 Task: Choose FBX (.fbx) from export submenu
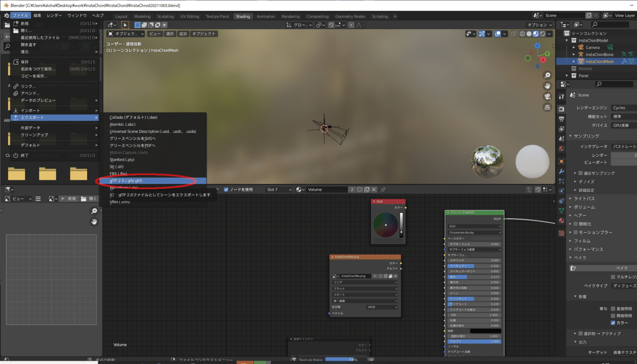[x=154, y=174]
